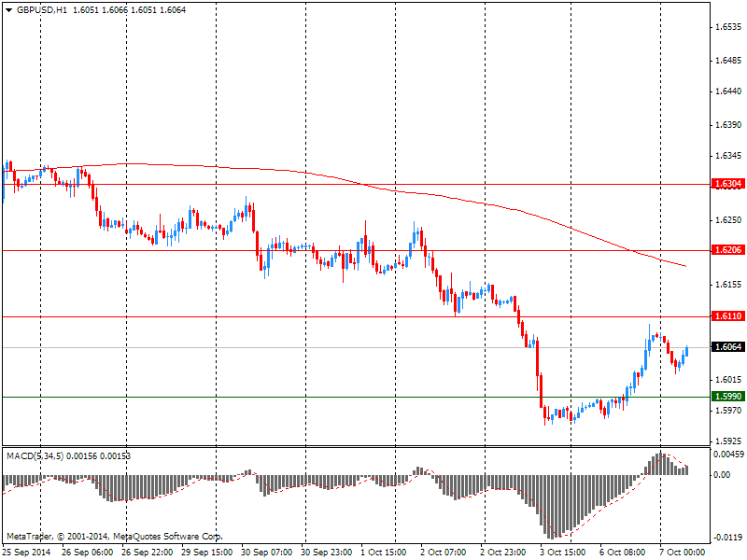Image resolution: width=747 pixels, height=560 pixels.
Task: Select the 1.6485 price scale value
Action: [x=729, y=61]
